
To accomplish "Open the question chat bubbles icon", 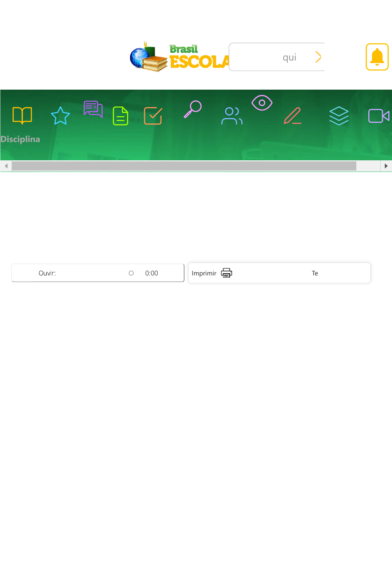I will [x=93, y=109].
